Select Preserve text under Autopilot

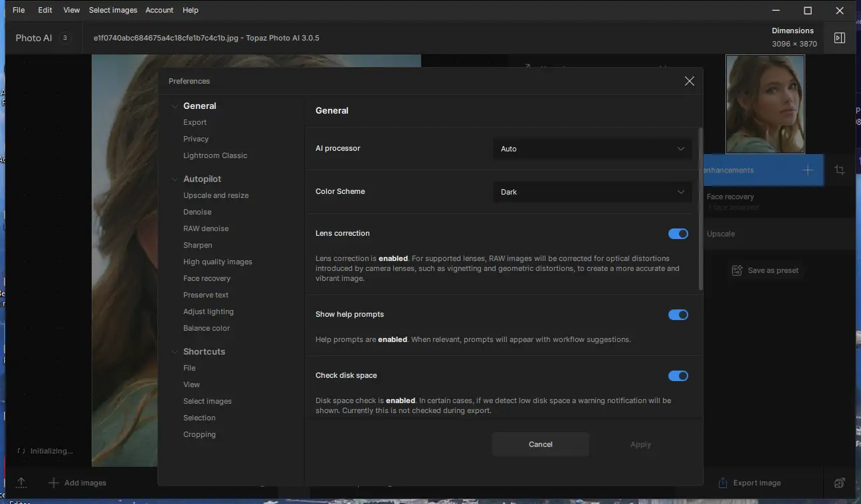(206, 295)
